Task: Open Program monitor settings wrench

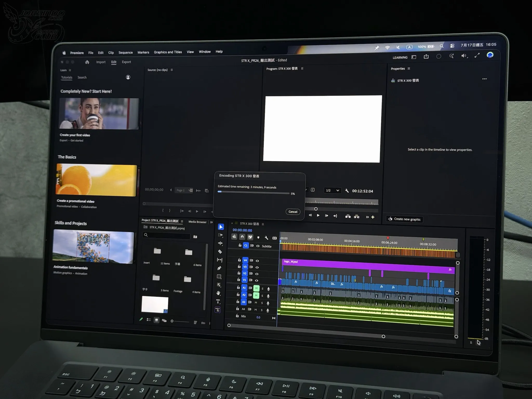Action: tap(347, 191)
